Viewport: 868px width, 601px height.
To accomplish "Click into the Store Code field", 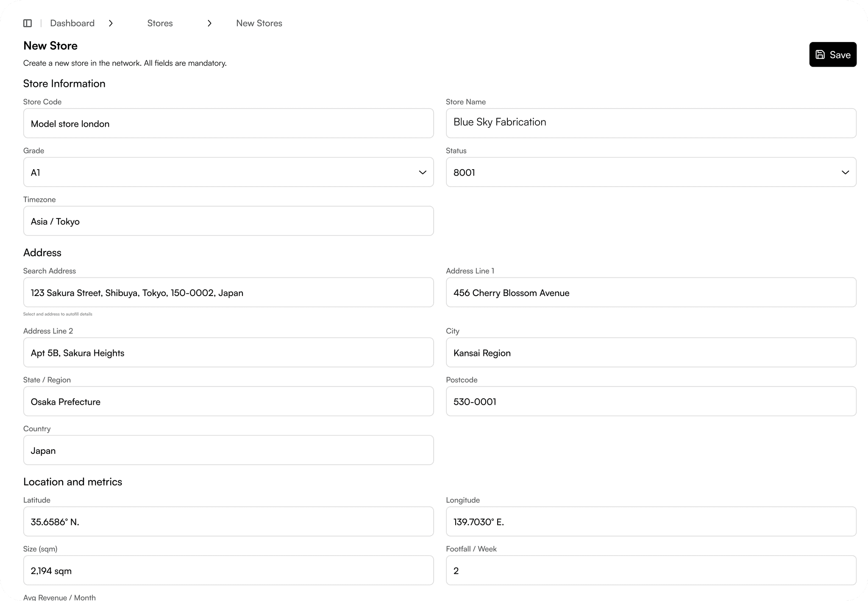I will tap(228, 123).
